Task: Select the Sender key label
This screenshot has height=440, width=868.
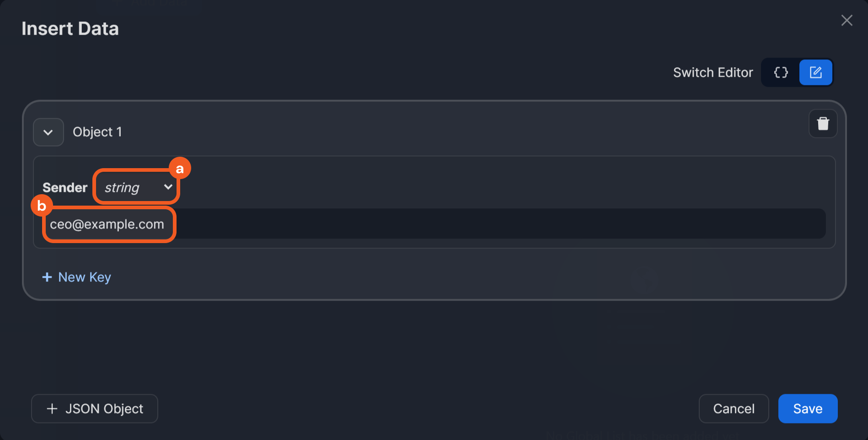Action: pyautogui.click(x=65, y=188)
